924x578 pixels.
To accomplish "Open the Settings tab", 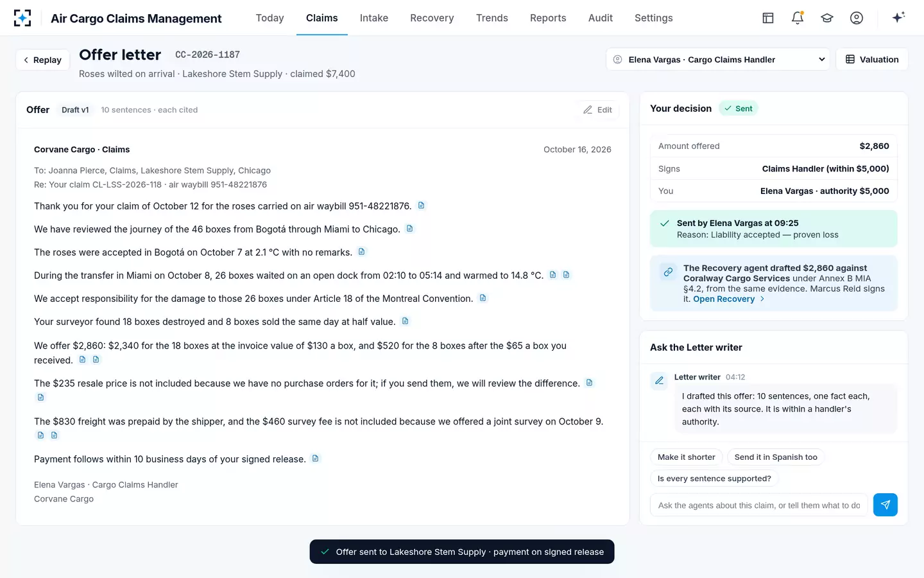I will pyautogui.click(x=654, y=18).
